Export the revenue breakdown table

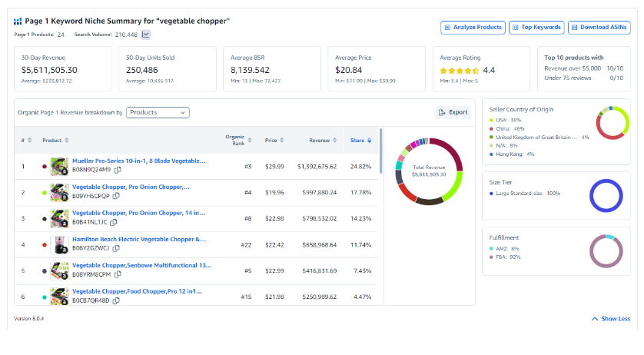pos(453,112)
